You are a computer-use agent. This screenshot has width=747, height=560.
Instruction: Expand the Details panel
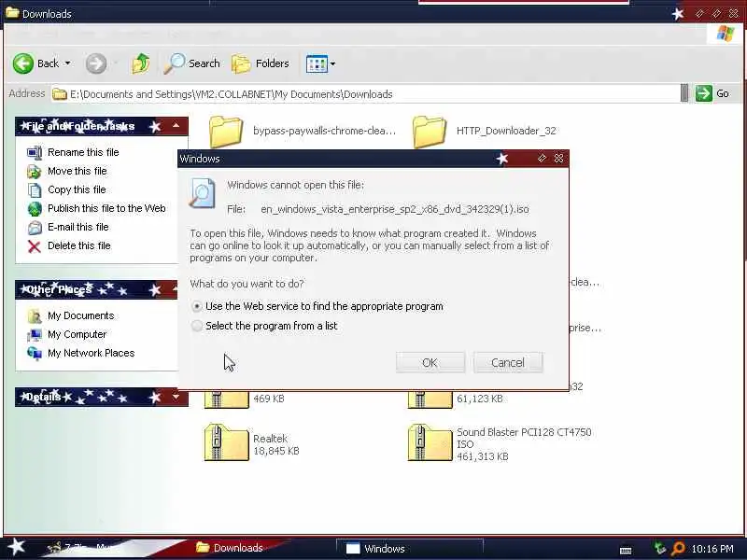point(176,397)
